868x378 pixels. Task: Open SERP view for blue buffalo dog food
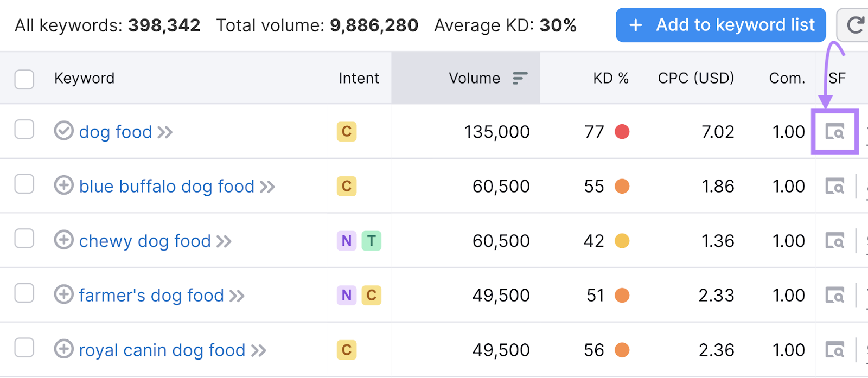point(834,187)
